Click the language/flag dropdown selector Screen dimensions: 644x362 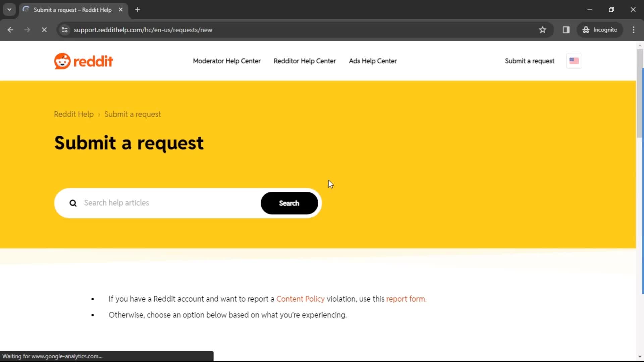(x=574, y=61)
